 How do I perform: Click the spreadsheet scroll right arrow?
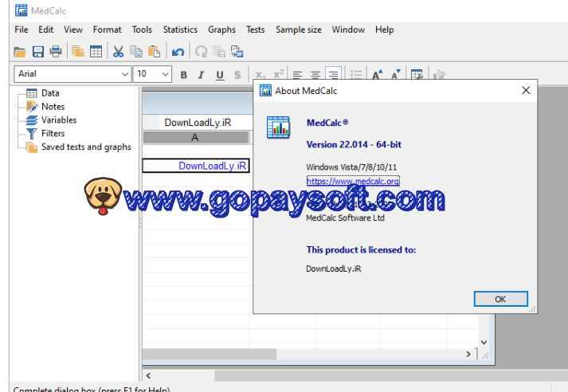(468, 354)
